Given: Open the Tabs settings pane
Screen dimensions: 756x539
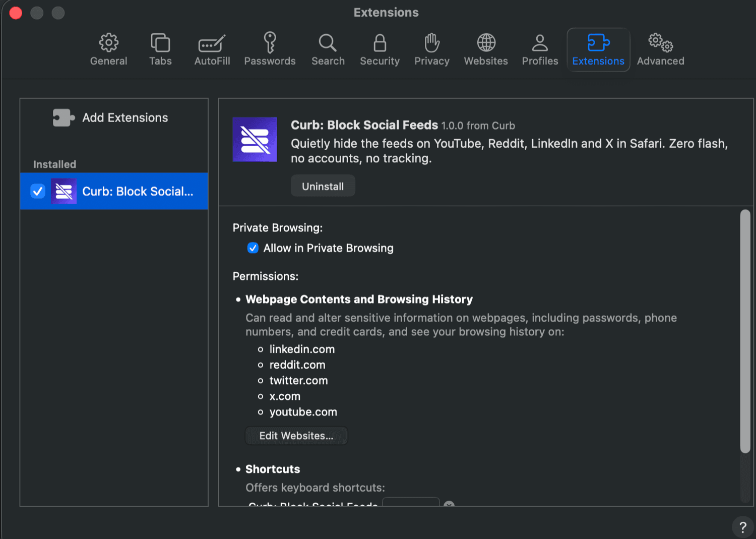Looking at the screenshot, I should coord(160,50).
